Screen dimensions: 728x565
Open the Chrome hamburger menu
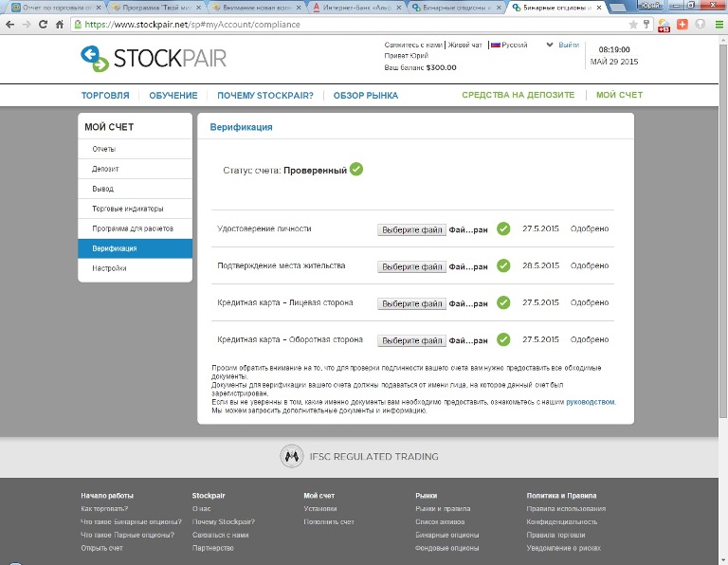pos(719,25)
